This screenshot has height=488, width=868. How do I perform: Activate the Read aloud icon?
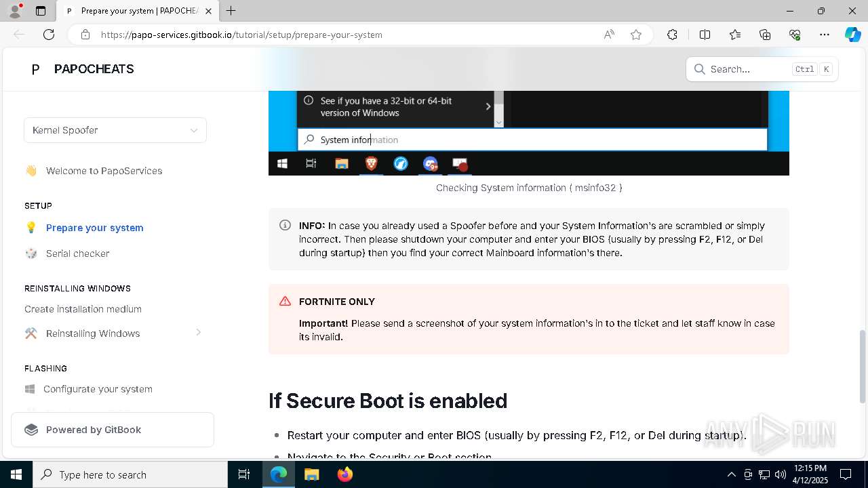coord(609,35)
